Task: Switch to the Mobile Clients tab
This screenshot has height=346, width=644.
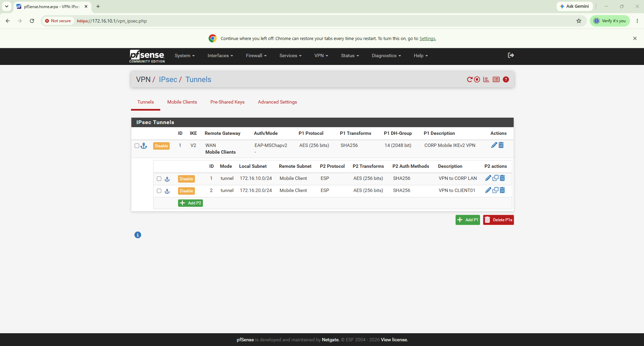Action: [x=182, y=102]
